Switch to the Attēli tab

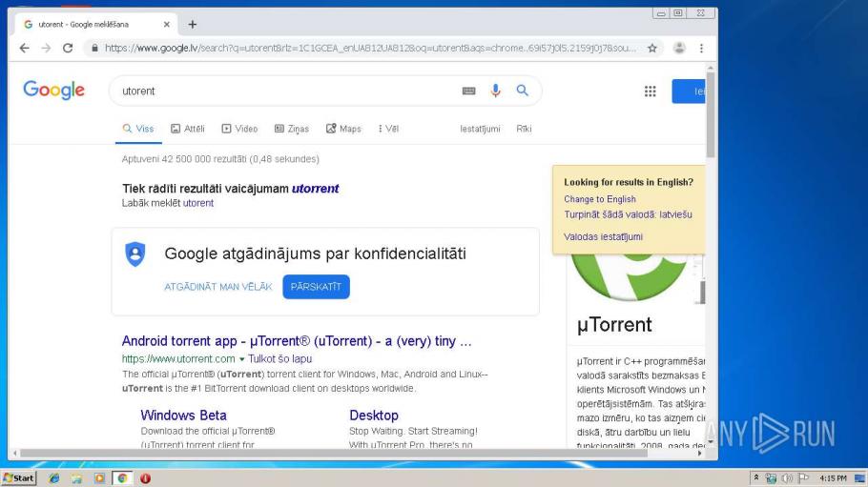[188, 129]
